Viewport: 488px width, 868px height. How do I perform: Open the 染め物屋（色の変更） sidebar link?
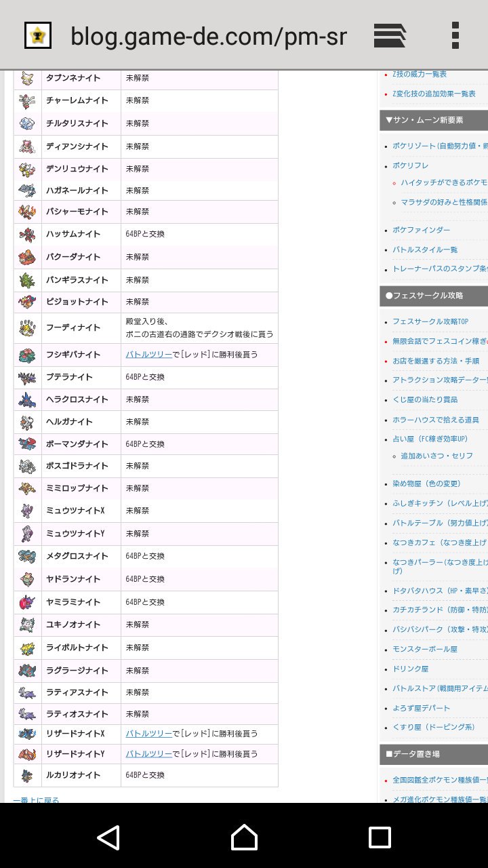(427, 484)
